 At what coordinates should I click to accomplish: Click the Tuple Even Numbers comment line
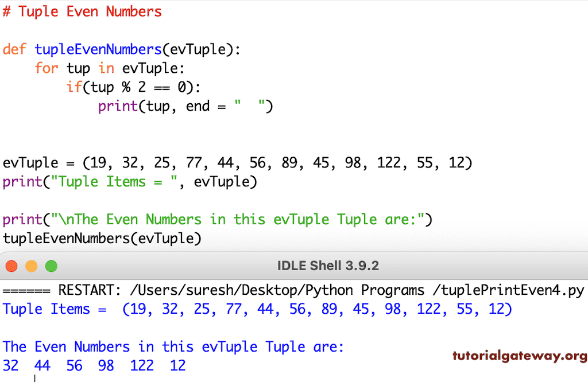(83, 11)
